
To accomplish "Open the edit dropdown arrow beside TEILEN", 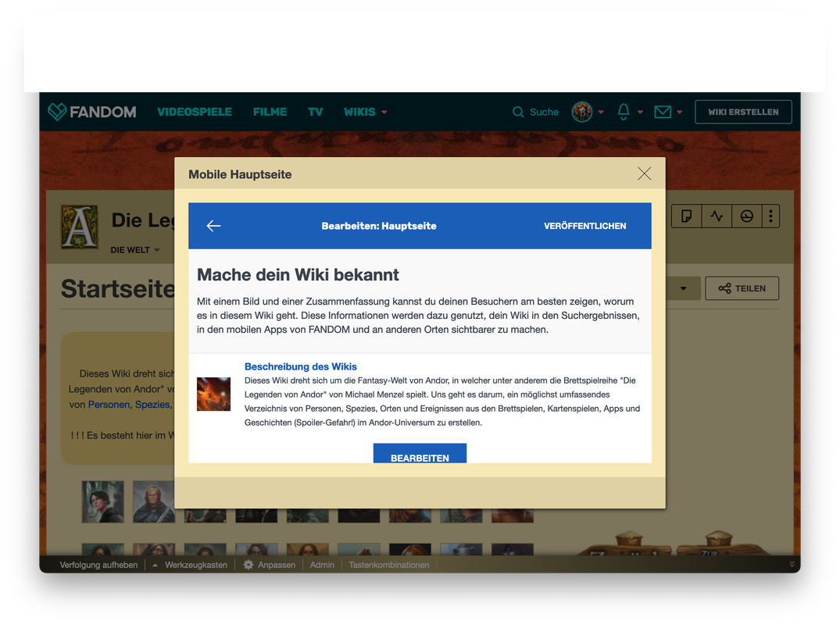I will [x=684, y=288].
